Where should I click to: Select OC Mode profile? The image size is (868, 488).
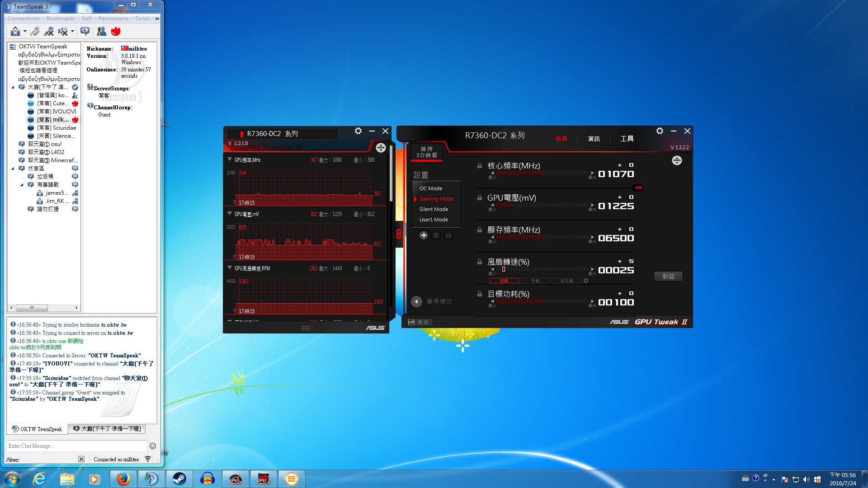[430, 188]
